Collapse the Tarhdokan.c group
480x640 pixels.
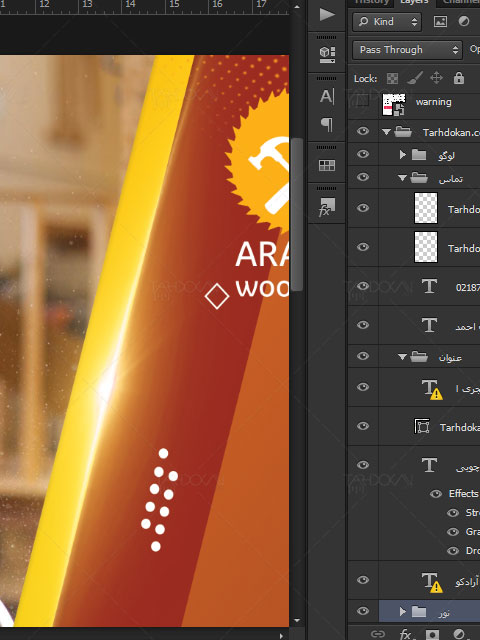386,132
